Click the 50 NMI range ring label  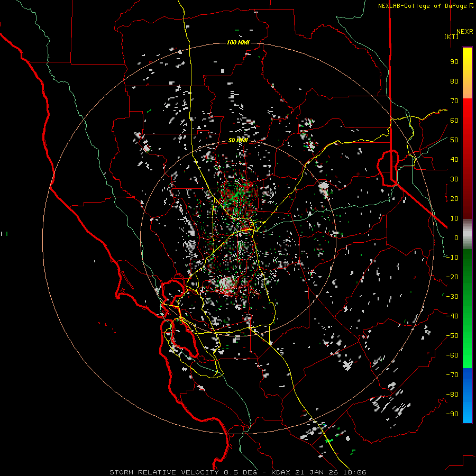click(238, 140)
